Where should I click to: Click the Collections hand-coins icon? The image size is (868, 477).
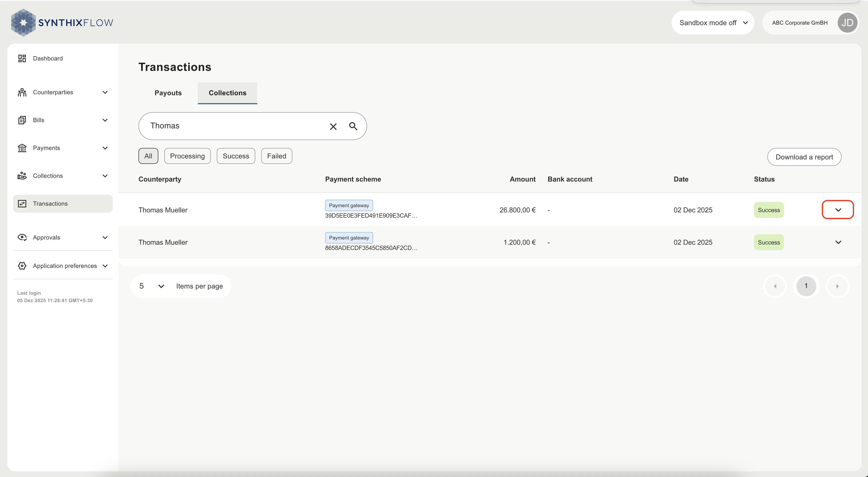(22, 176)
